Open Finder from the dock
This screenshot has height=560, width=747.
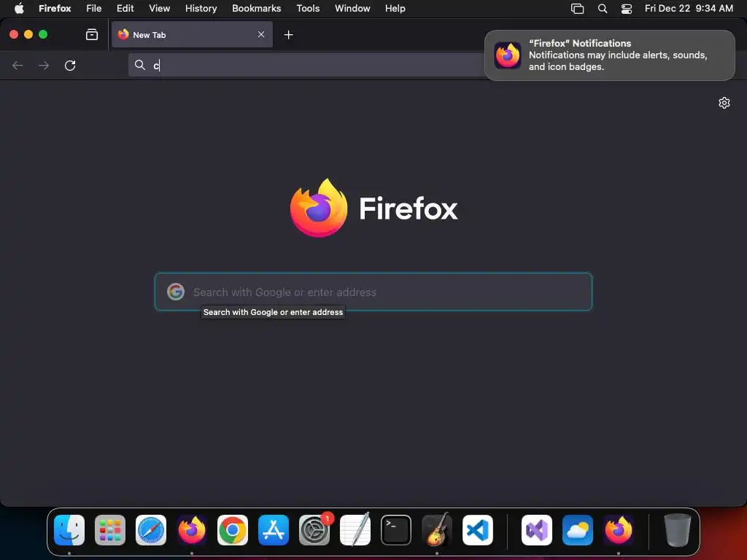coord(69,529)
